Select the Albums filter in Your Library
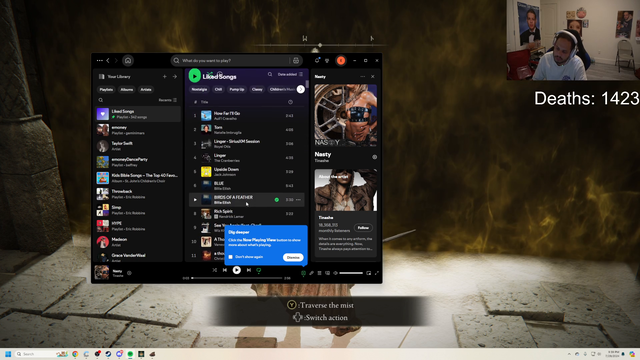 [x=127, y=89]
